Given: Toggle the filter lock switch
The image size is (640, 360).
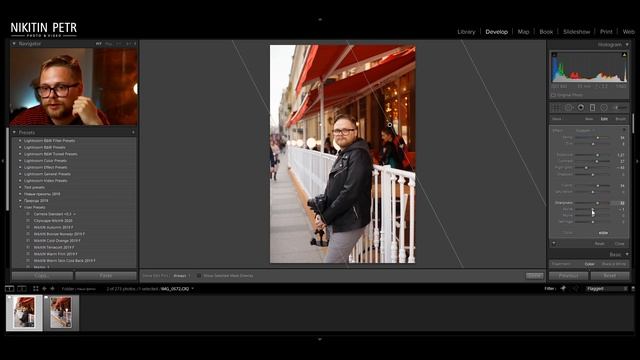Looking at the screenshot, I should (x=633, y=289).
